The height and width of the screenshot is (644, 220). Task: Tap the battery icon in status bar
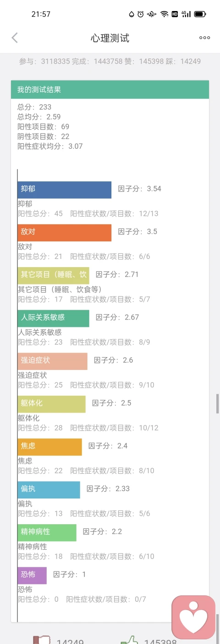point(200,14)
